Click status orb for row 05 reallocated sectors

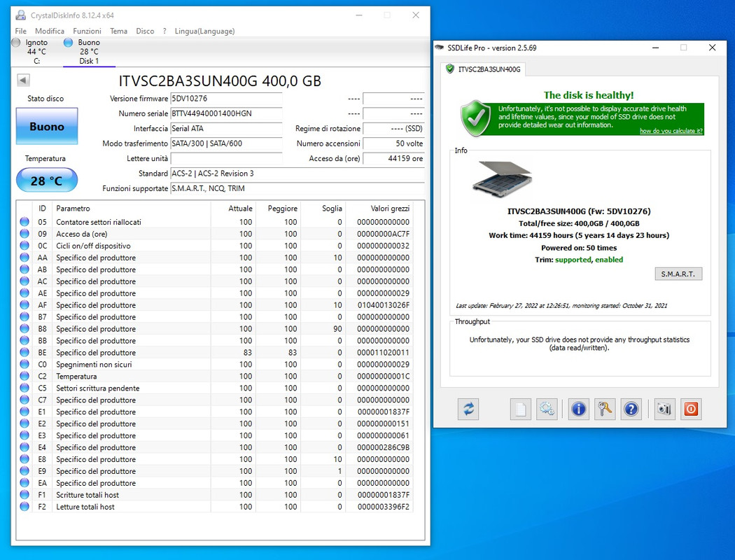24,222
